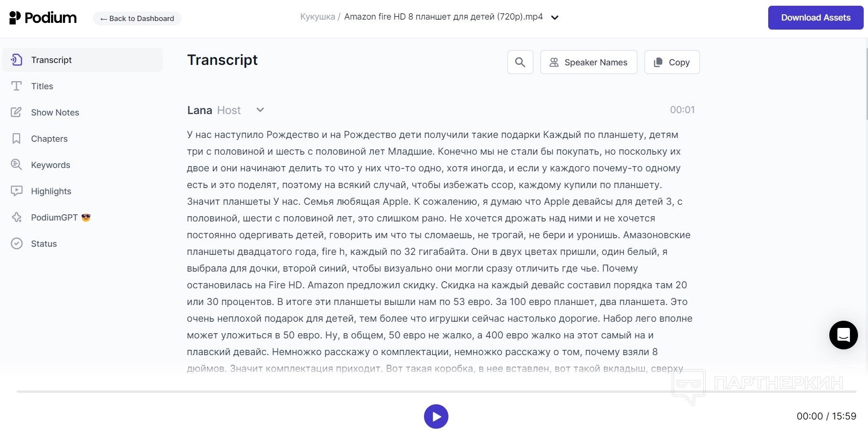Viewport: 868px width, 431px height.
Task: Open the Transcript section
Action: [51, 60]
